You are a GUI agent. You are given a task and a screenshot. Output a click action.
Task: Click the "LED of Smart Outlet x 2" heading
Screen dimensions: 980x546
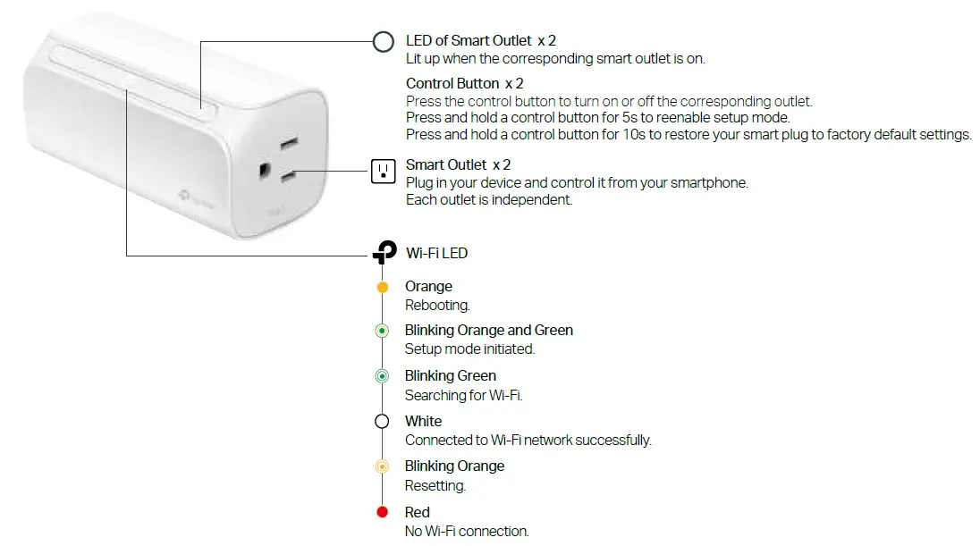pyautogui.click(x=481, y=40)
